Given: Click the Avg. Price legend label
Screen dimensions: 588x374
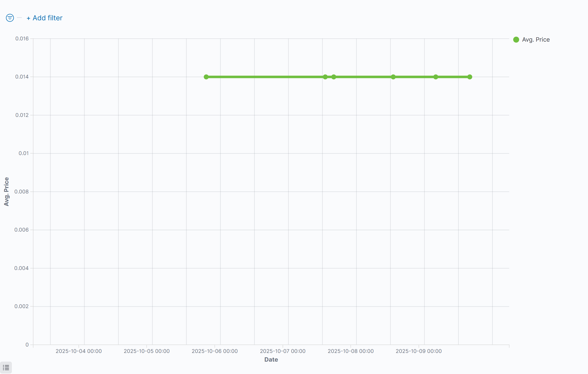Looking at the screenshot, I should pyautogui.click(x=536, y=40).
